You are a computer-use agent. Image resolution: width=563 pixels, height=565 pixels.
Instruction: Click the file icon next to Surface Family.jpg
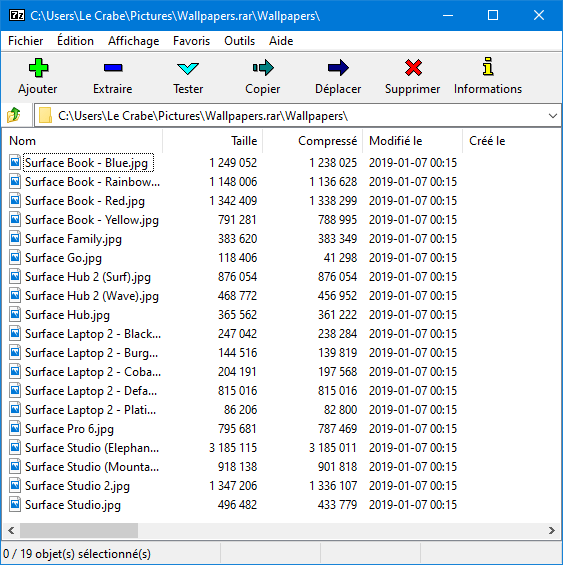[15, 239]
